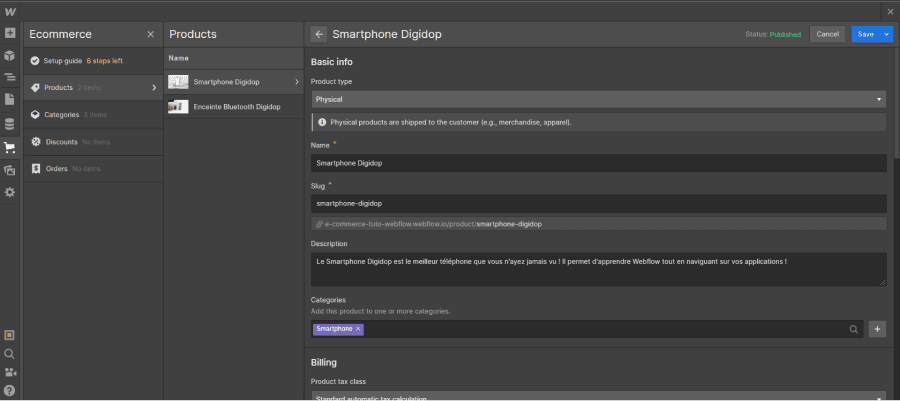
Task: Click the orange audit square icon
Action: (x=9, y=335)
